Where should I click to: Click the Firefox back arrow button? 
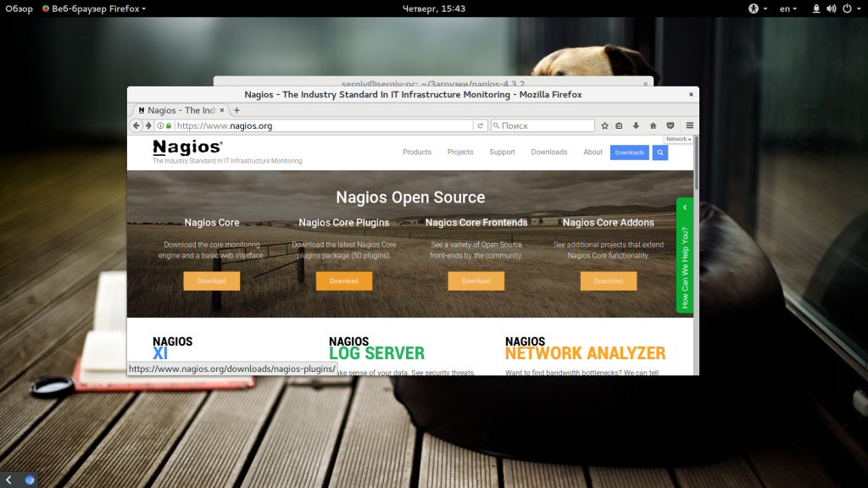click(x=136, y=125)
